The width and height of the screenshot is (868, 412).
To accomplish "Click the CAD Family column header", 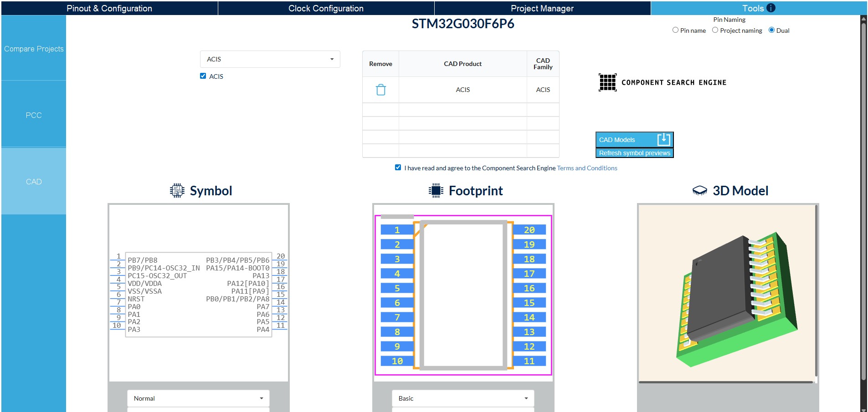I will pyautogui.click(x=543, y=64).
